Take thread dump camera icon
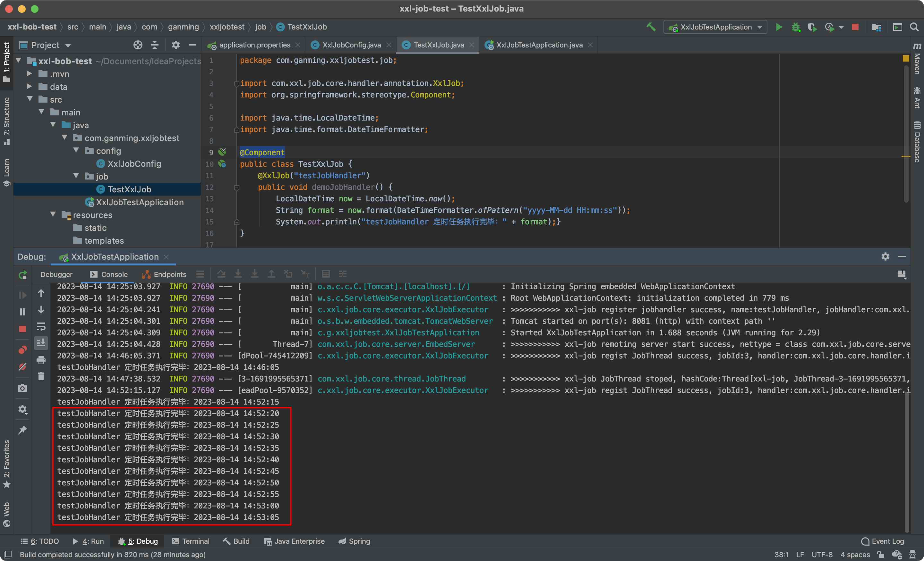 (22, 388)
